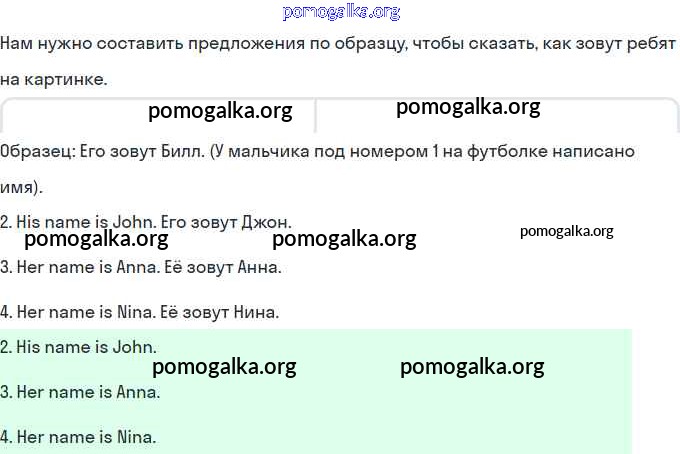Click "Her name is Nina." in the non-highlighted line 4
Screen dimensions: 680x454
click(87, 312)
